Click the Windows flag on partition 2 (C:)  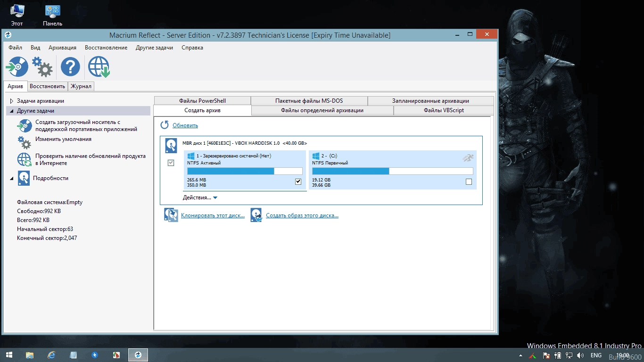click(x=316, y=156)
